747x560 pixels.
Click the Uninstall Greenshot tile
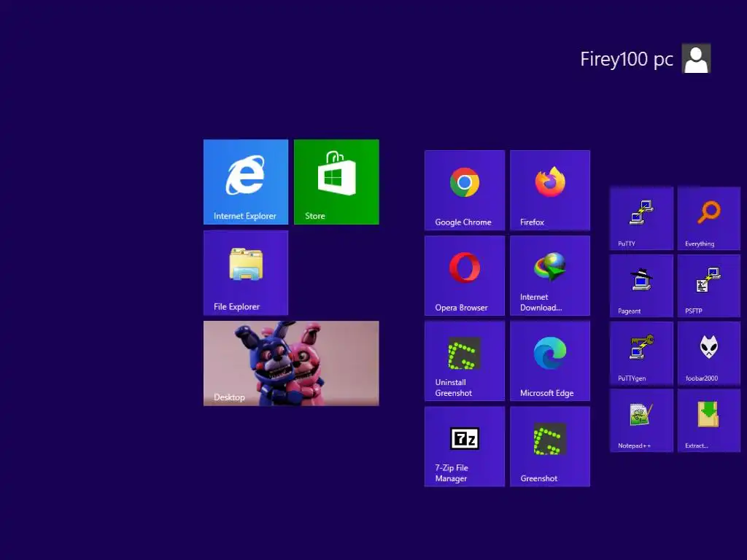pyautogui.click(x=465, y=361)
